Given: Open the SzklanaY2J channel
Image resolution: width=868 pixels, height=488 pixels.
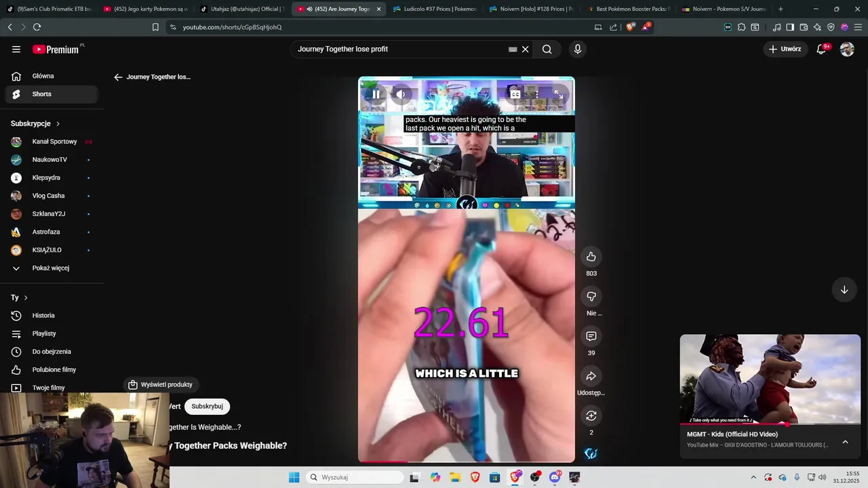Looking at the screenshot, I should pos(52,213).
